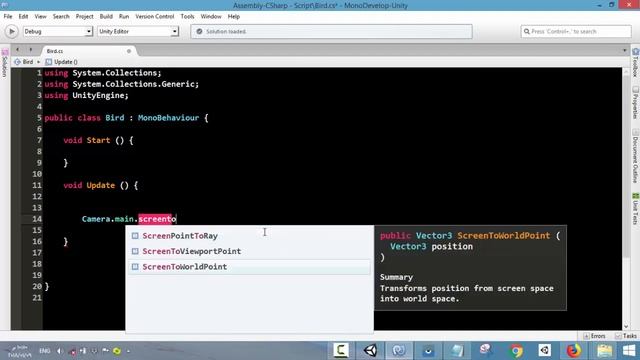Open the Document Outline side pad

(x=636, y=157)
